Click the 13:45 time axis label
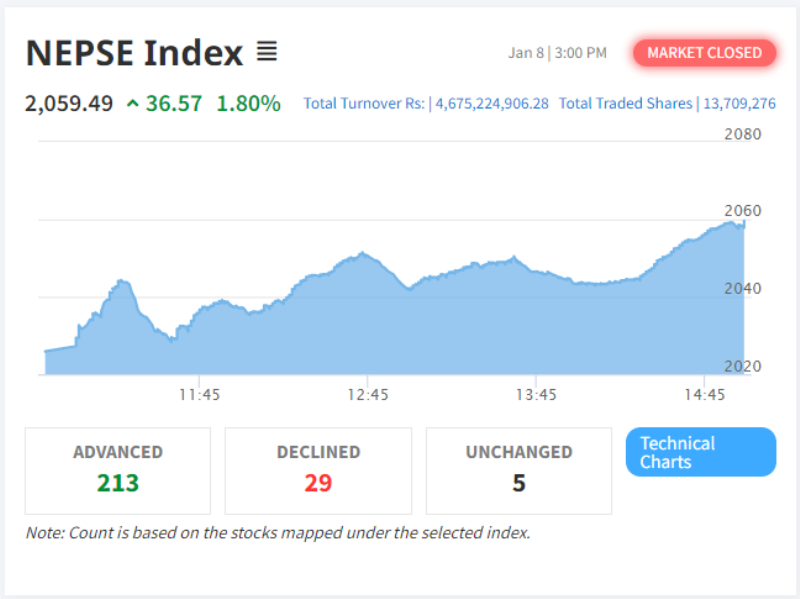This screenshot has width=800, height=599. click(536, 394)
